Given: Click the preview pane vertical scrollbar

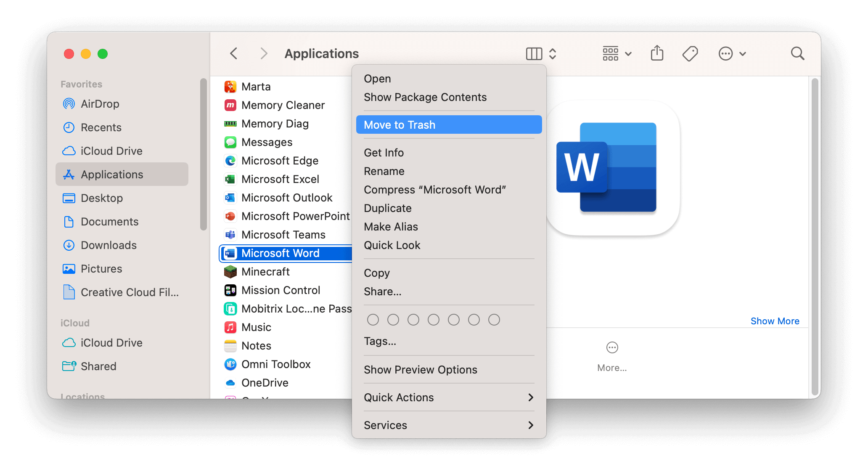Looking at the screenshot, I should (815, 236).
